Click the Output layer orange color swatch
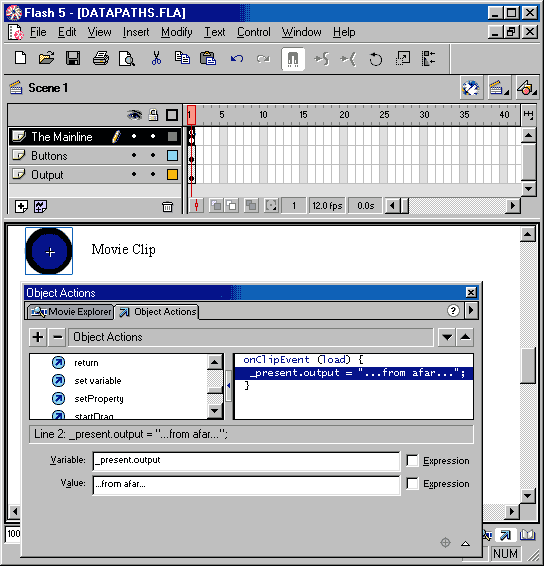 coord(172,175)
